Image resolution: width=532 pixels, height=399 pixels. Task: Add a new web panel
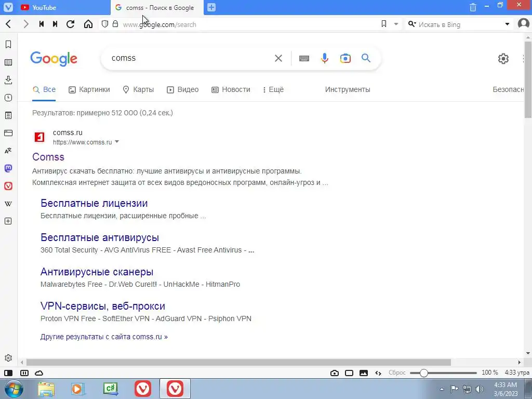8,221
